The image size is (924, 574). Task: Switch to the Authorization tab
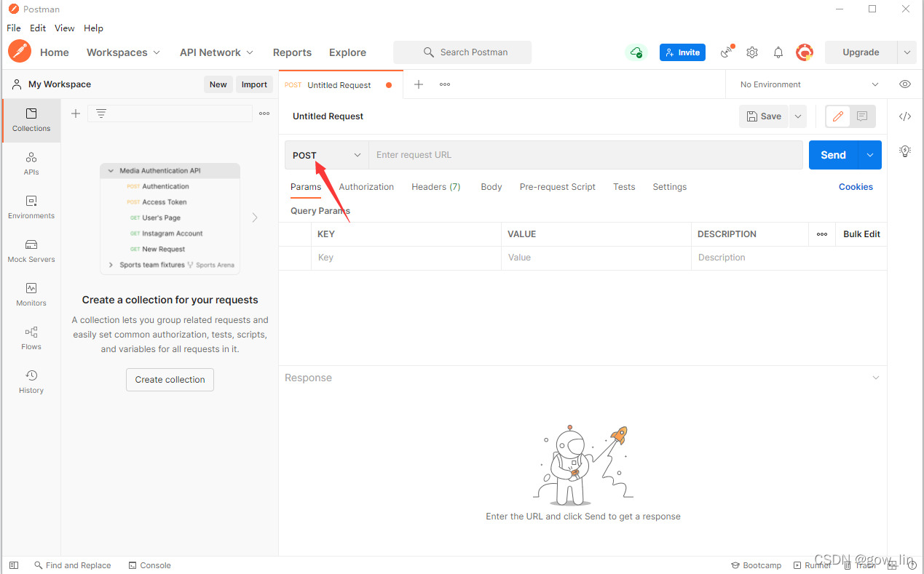click(366, 187)
